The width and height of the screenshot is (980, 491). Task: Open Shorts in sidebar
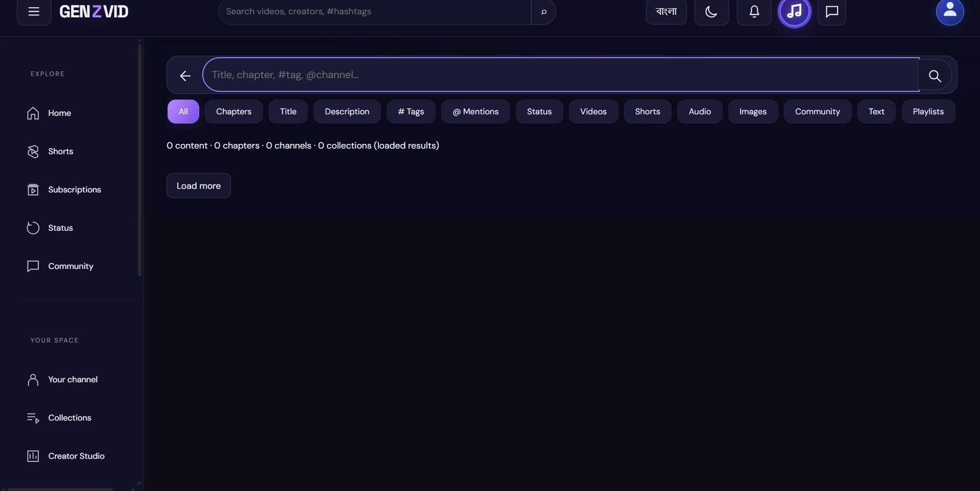click(x=78, y=152)
